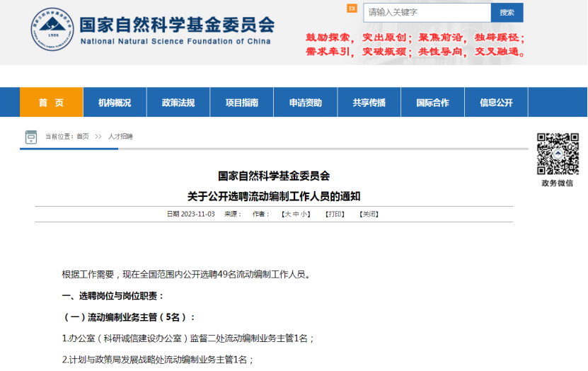Set font size to small (小)
This screenshot has height=371, width=588.
coord(305,214)
